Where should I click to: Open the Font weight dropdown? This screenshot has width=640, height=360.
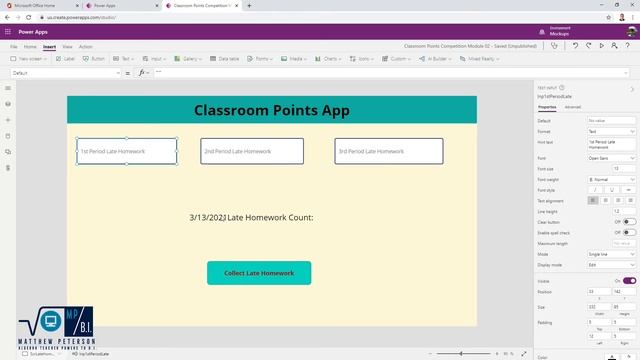tap(611, 179)
